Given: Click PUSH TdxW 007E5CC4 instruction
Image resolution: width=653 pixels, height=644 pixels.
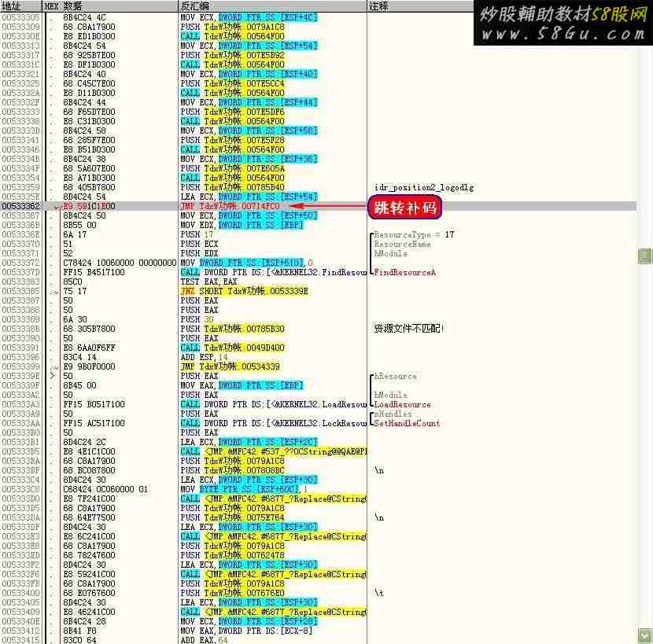Looking at the screenshot, I should tap(232, 83).
